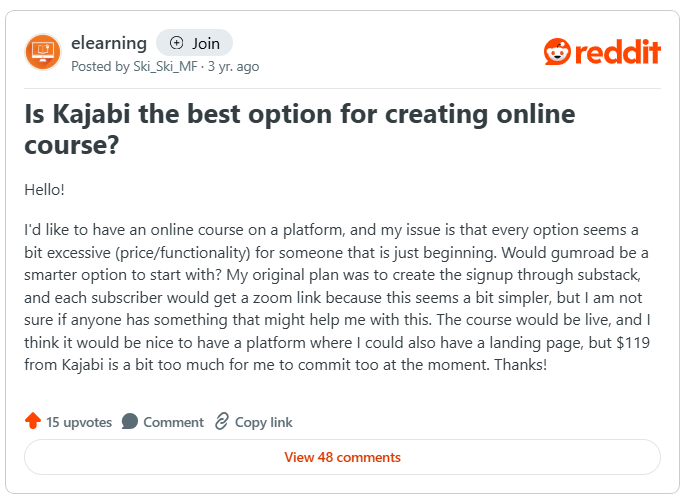Click the orange upvote arrow icon

pos(33,422)
